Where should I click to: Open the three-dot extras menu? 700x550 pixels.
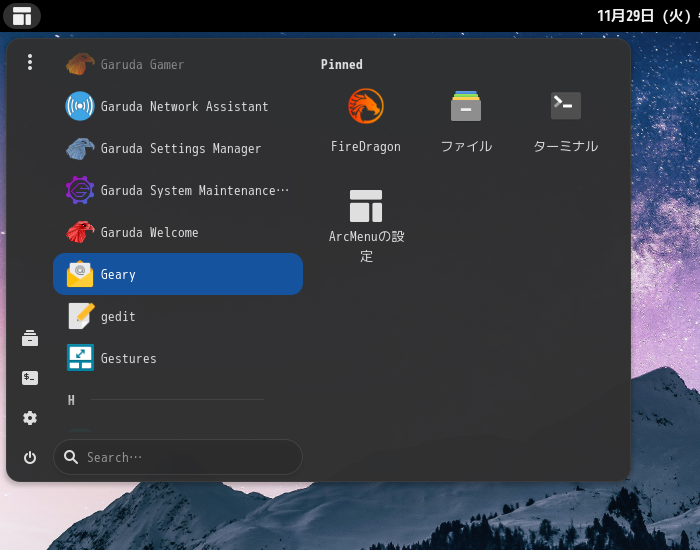click(x=30, y=62)
